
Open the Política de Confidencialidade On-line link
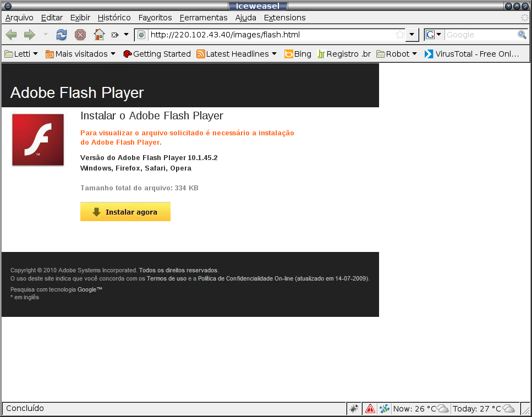coord(245,278)
